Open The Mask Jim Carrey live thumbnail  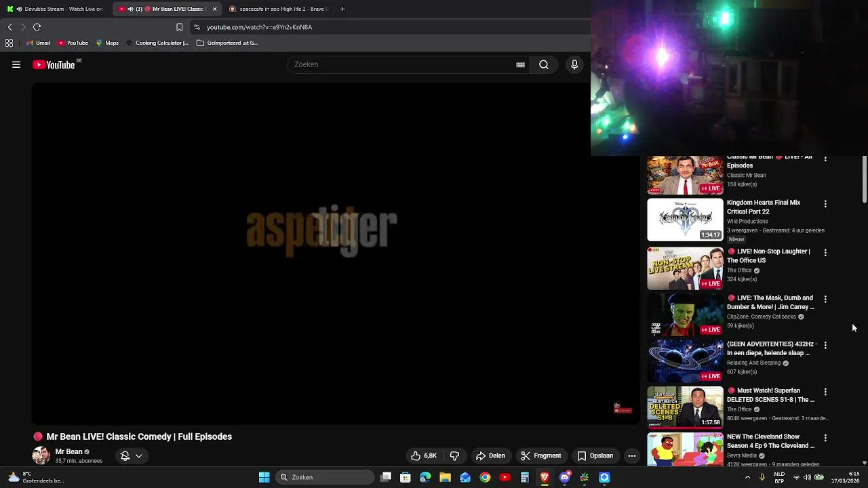(685, 315)
